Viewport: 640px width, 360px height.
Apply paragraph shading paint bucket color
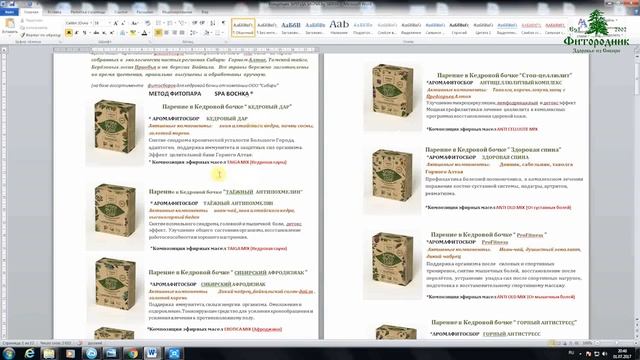click(x=207, y=33)
